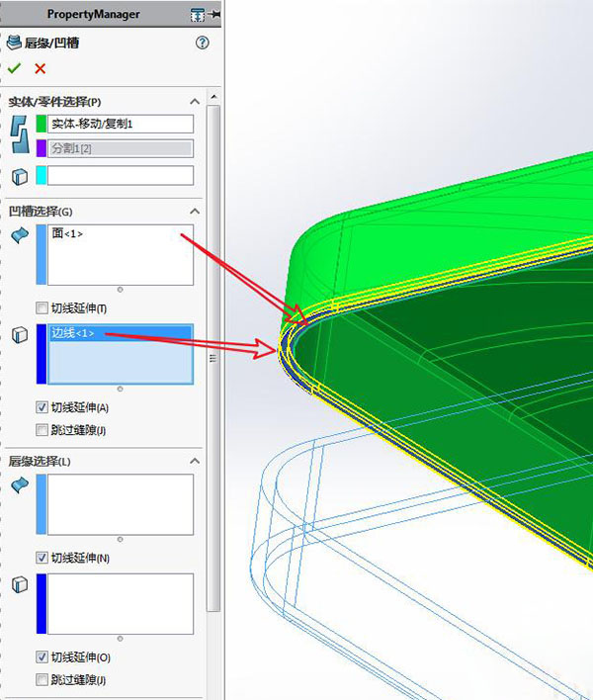593x700 pixels.
Task: Collapse the 唇缘选择(L) section
Action: click(x=195, y=461)
